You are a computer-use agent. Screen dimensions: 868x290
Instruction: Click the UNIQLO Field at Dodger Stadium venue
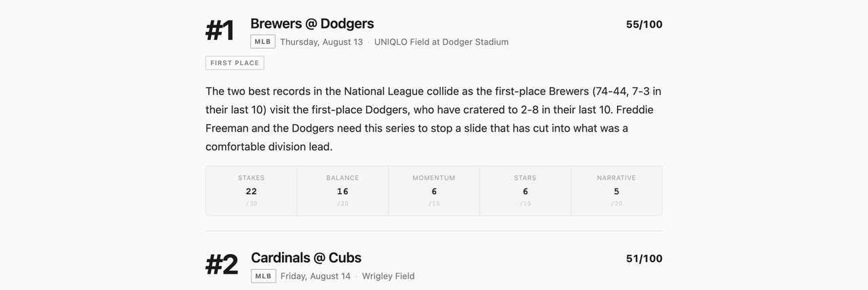tap(441, 42)
